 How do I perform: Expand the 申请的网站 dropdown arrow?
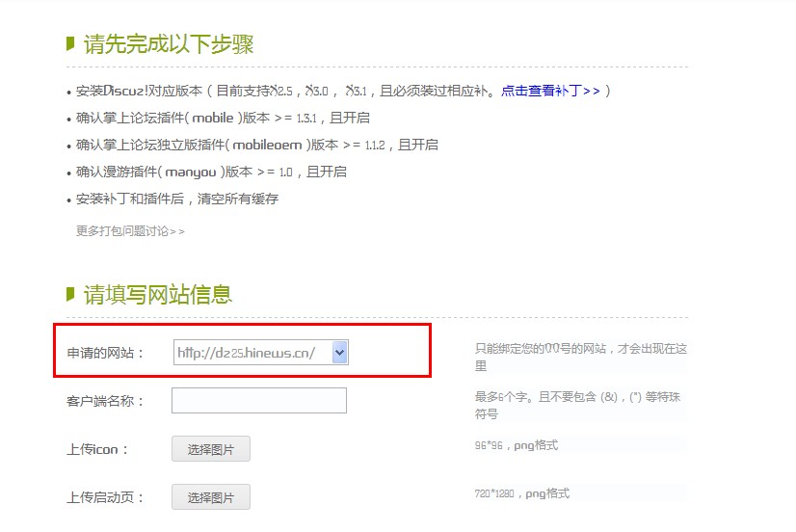point(339,353)
